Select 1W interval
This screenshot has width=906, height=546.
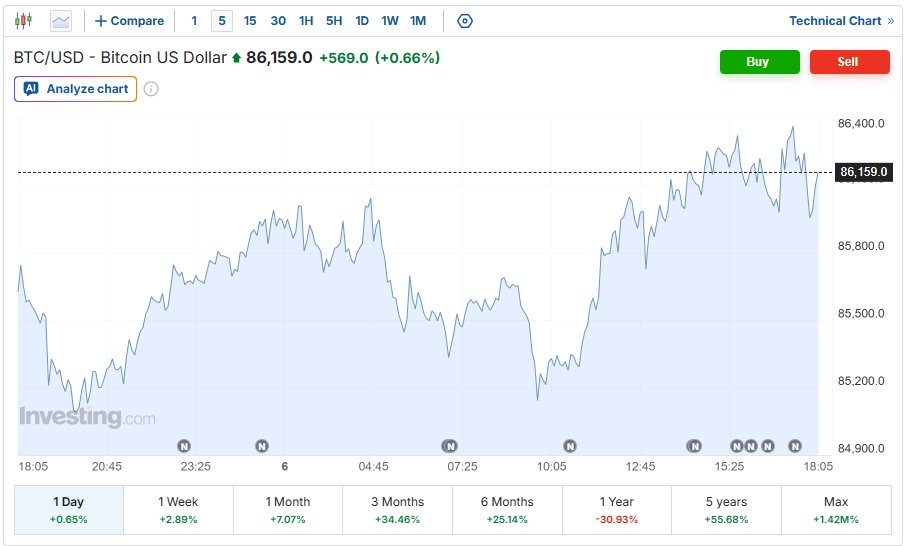point(390,21)
